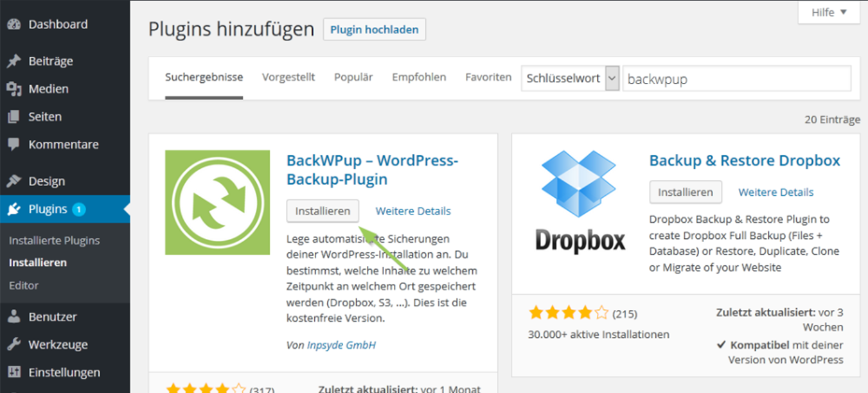
Task: Click the Plugin hochladen button
Action: tap(375, 29)
